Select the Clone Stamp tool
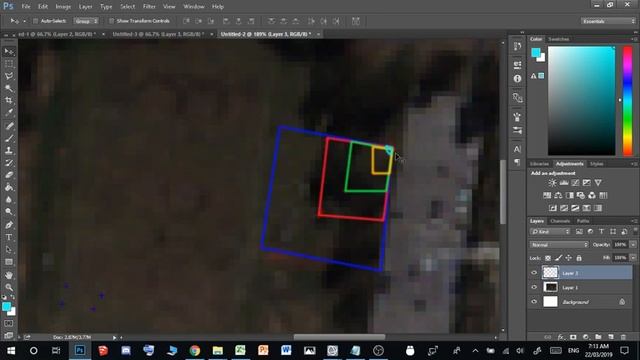The height and width of the screenshot is (360, 640). click(9, 151)
